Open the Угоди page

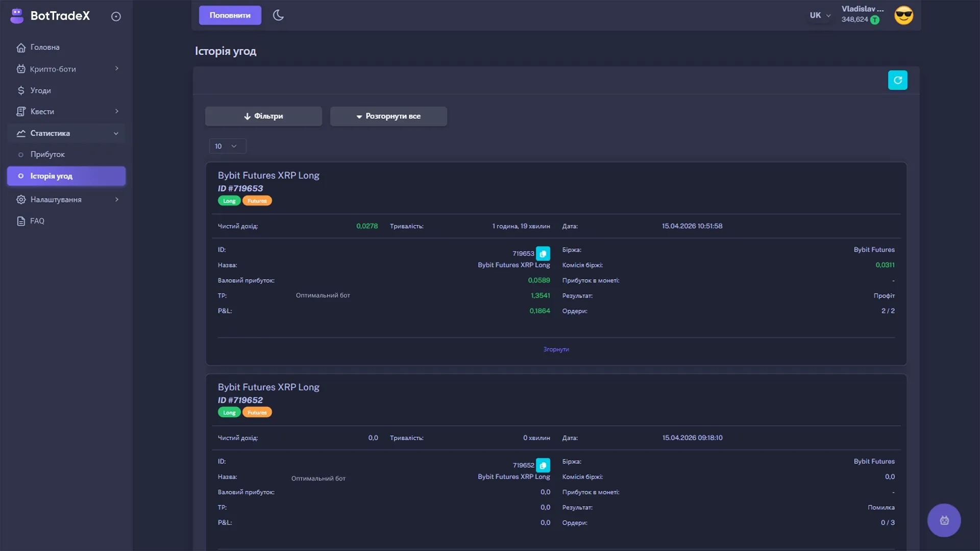click(40, 90)
